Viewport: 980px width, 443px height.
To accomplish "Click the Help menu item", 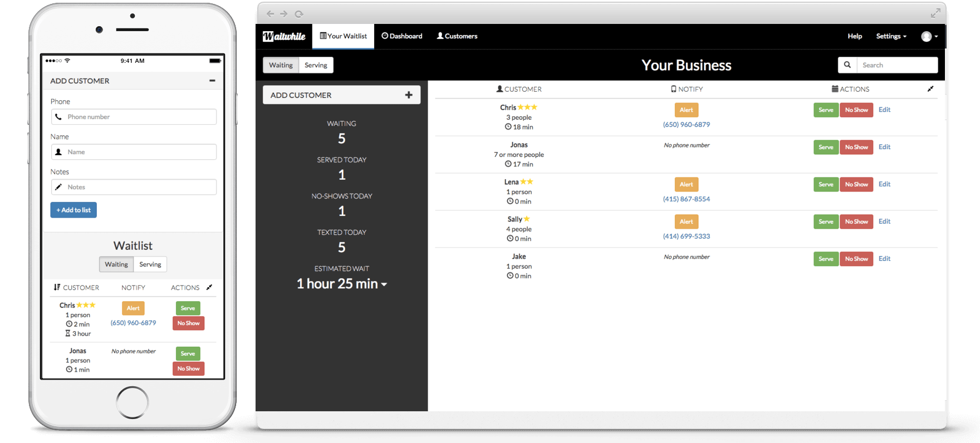I will [x=855, y=36].
